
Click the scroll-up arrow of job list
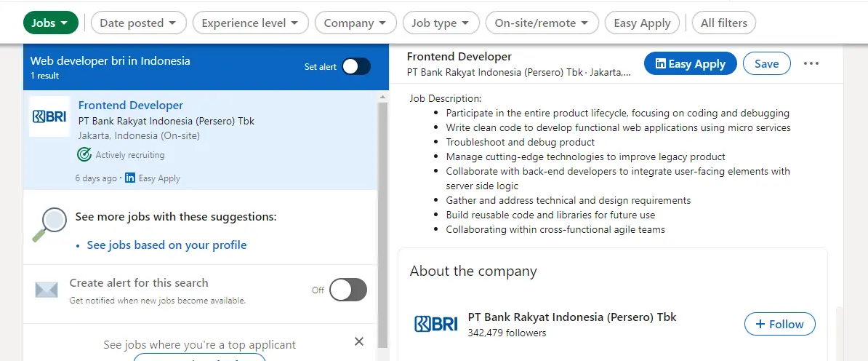point(382,97)
